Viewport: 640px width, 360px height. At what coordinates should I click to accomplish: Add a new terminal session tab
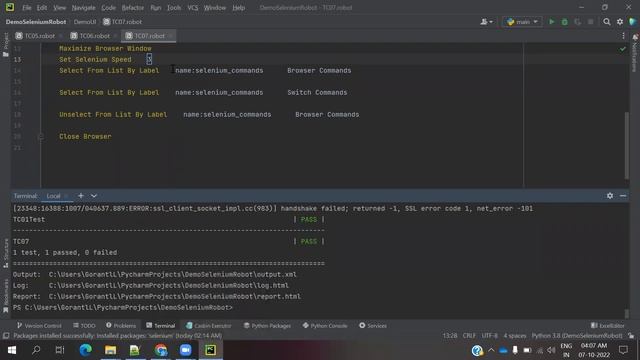tap(81, 196)
